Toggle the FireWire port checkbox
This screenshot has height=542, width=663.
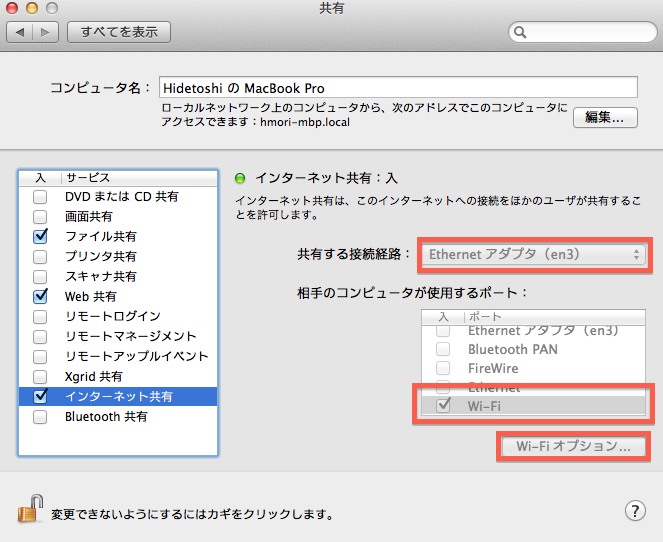[x=443, y=368]
